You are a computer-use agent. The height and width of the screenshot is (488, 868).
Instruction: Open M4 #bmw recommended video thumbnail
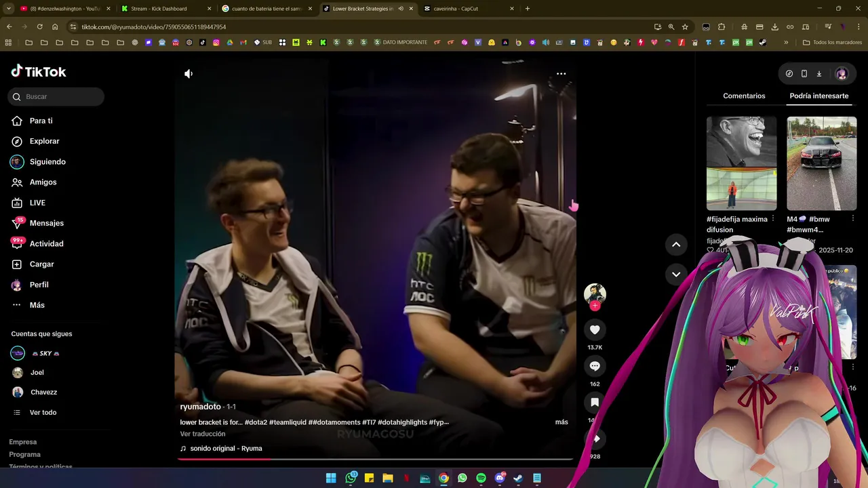click(x=821, y=163)
